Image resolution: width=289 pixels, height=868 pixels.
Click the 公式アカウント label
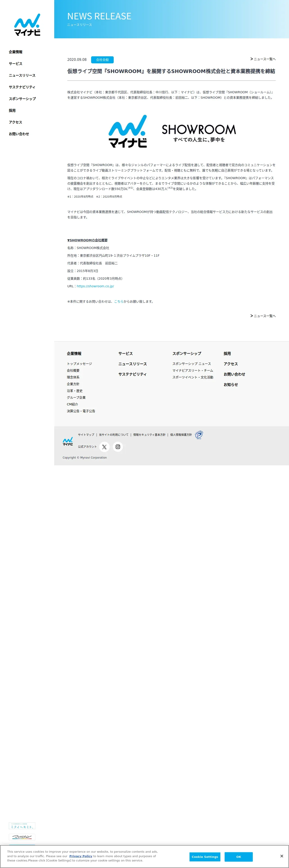[88, 447]
